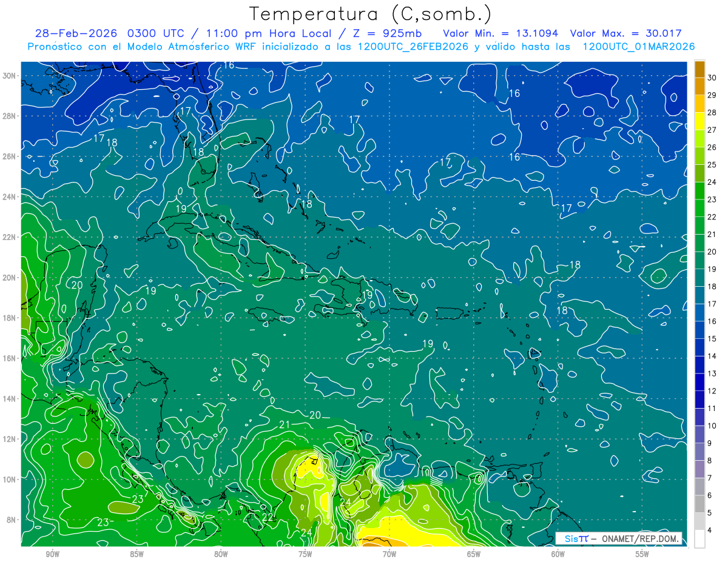Click the color bar label 10
The image size is (728, 562).
click(x=712, y=426)
